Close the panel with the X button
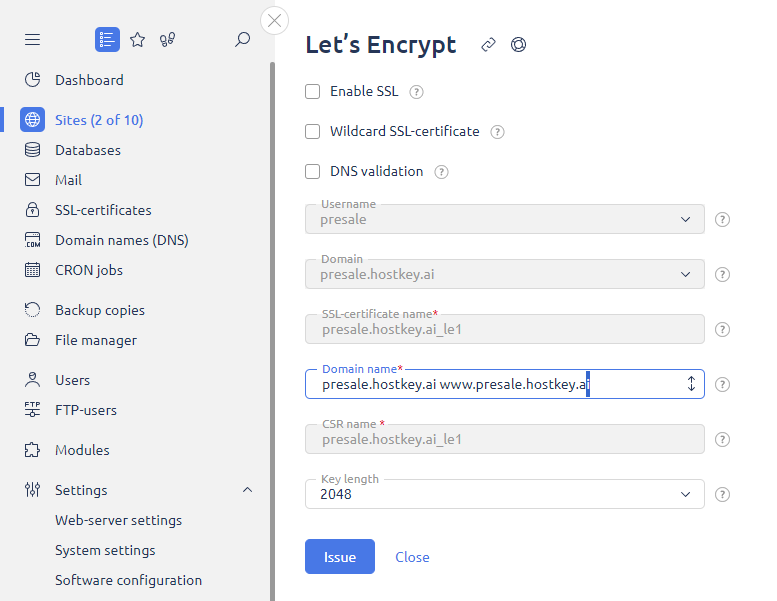 pyautogui.click(x=274, y=21)
